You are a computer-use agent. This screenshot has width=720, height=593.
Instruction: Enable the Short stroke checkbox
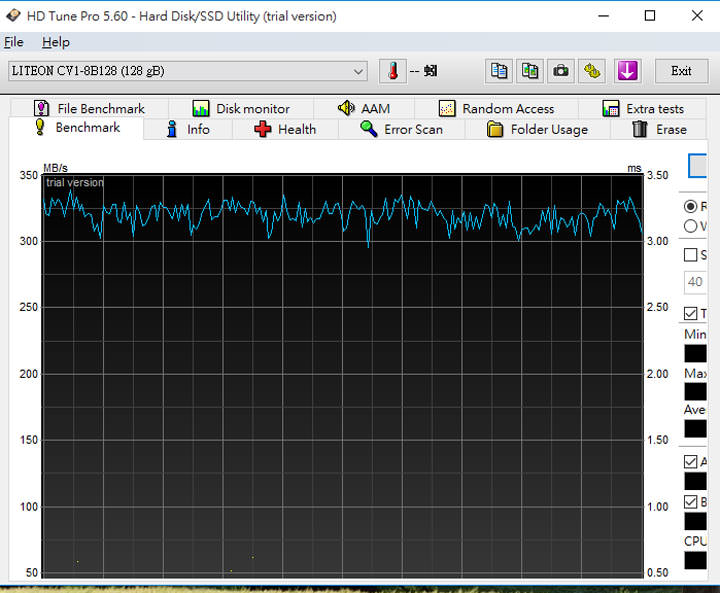691,255
